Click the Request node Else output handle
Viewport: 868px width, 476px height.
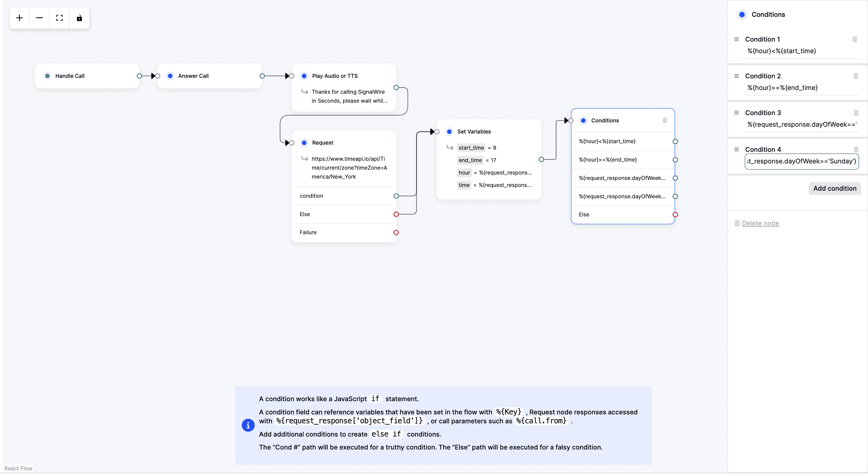pyautogui.click(x=396, y=214)
